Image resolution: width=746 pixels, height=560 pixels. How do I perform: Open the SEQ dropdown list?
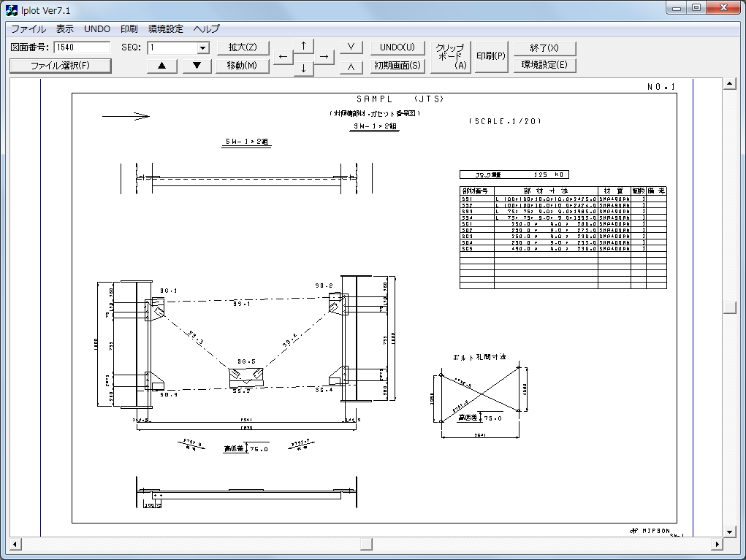point(203,48)
